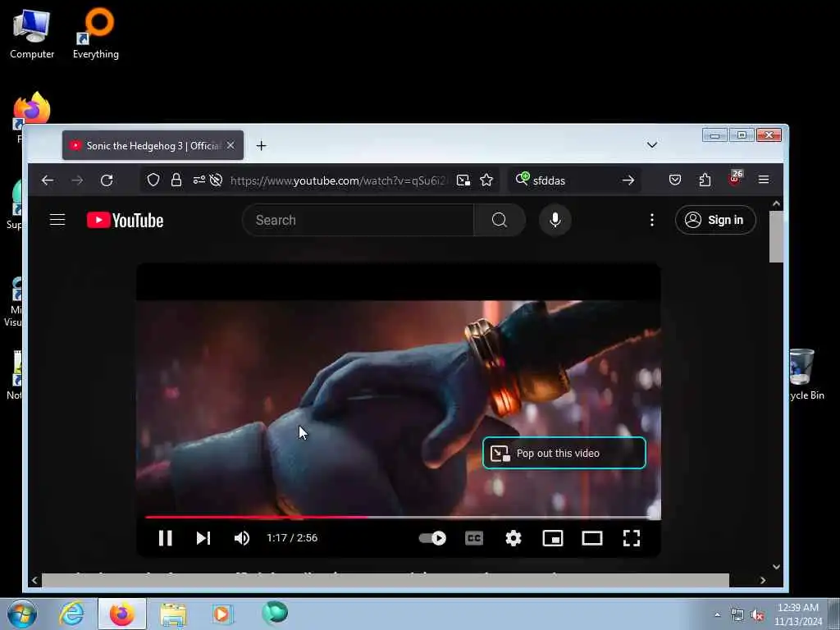Viewport: 840px width, 630px height.
Task: Click the horizontal scroll left arrow
Action: pyautogui.click(x=34, y=580)
